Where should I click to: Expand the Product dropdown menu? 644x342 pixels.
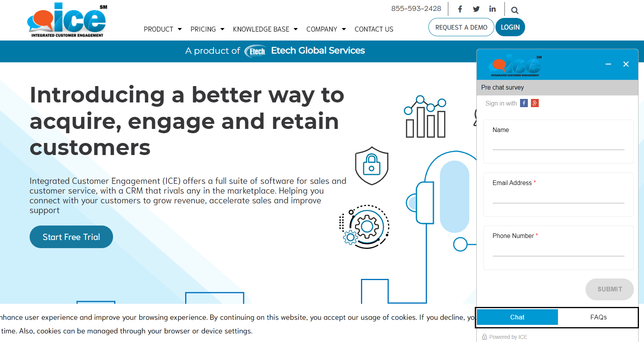(163, 29)
